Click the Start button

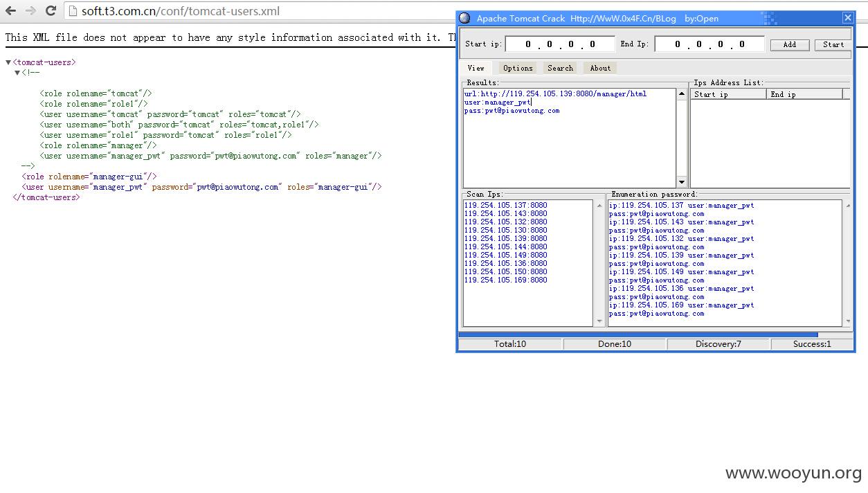coord(833,44)
